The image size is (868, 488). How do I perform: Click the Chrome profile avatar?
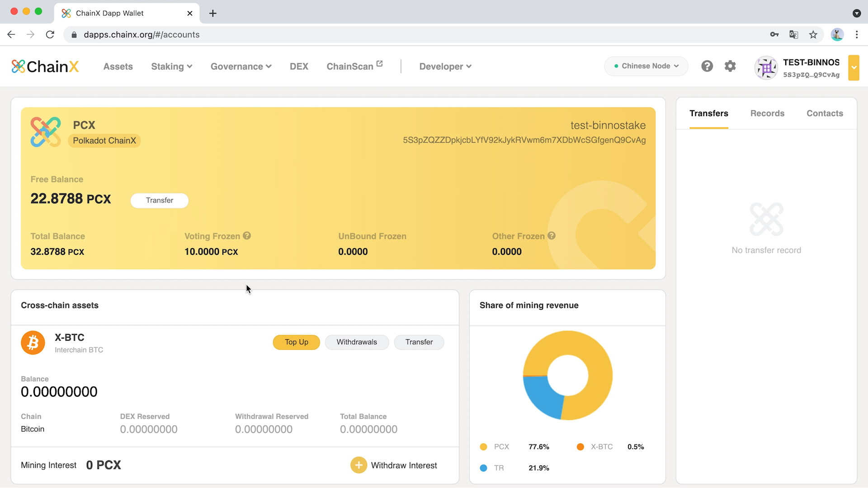(x=837, y=34)
